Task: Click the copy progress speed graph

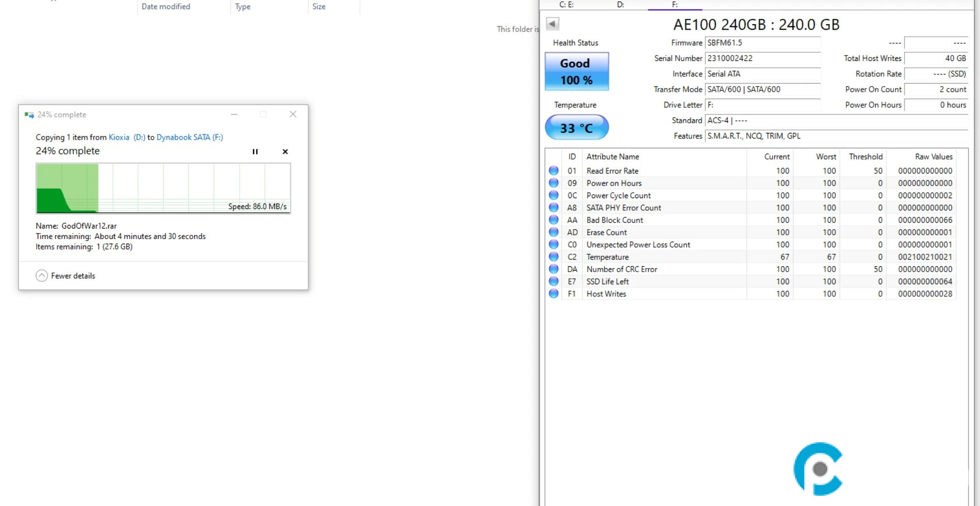Action: tap(163, 188)
